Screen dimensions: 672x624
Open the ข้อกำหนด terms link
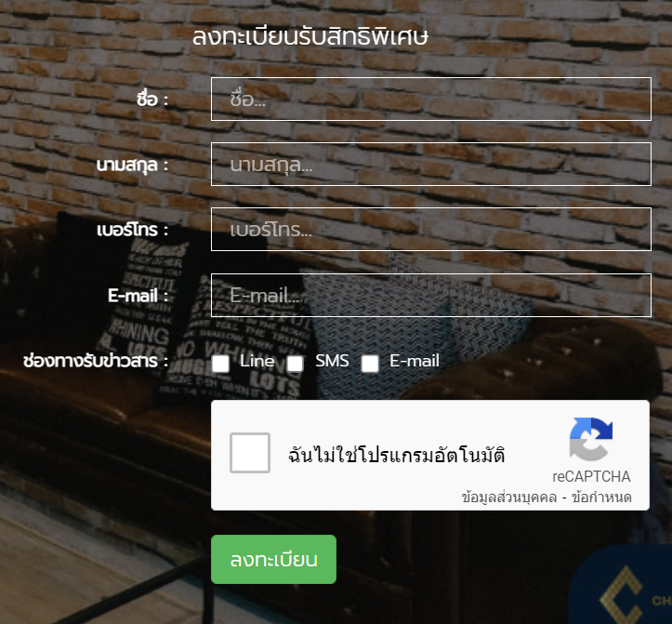pyautogui.click(x=601, y=498)
